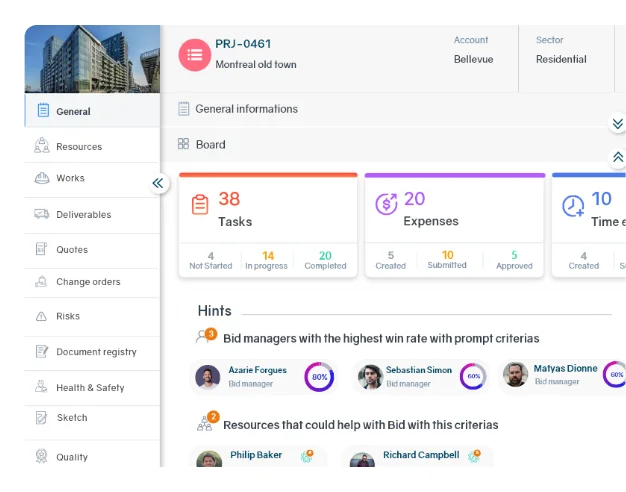Viewport: 626px width, 492px height.
Task: Go to Health & Safety page
Action: [x=91, y=388]
